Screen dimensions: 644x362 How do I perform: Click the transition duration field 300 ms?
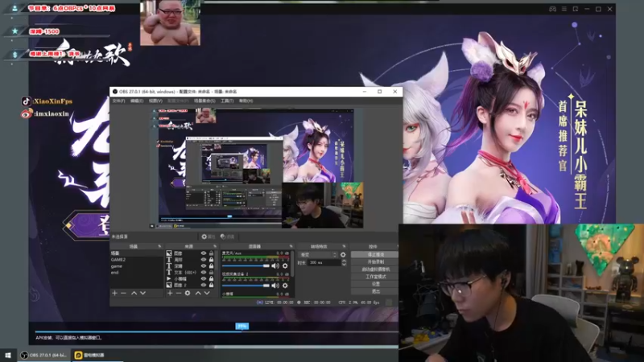coord(324,263)
